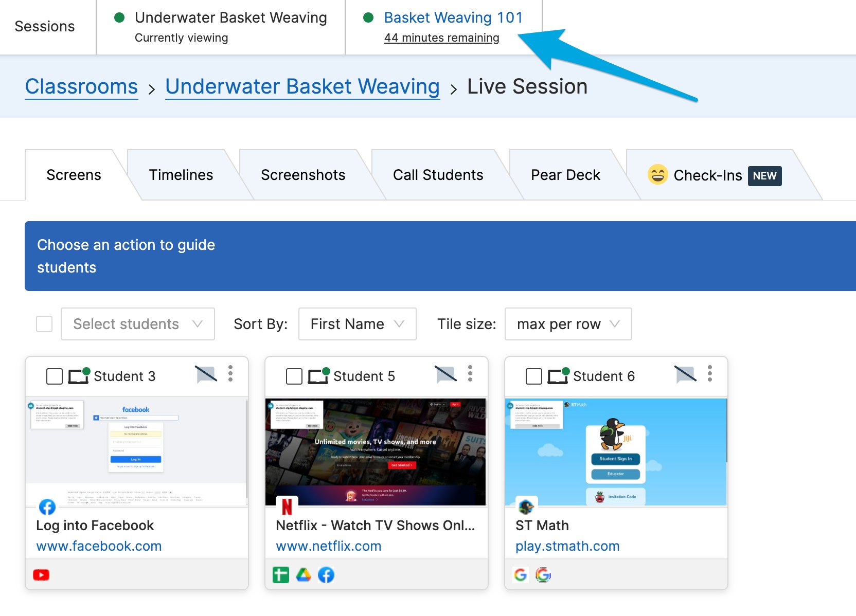
Task: Select Underwater Basket Weaving session tab
Action: click(221, 27)
